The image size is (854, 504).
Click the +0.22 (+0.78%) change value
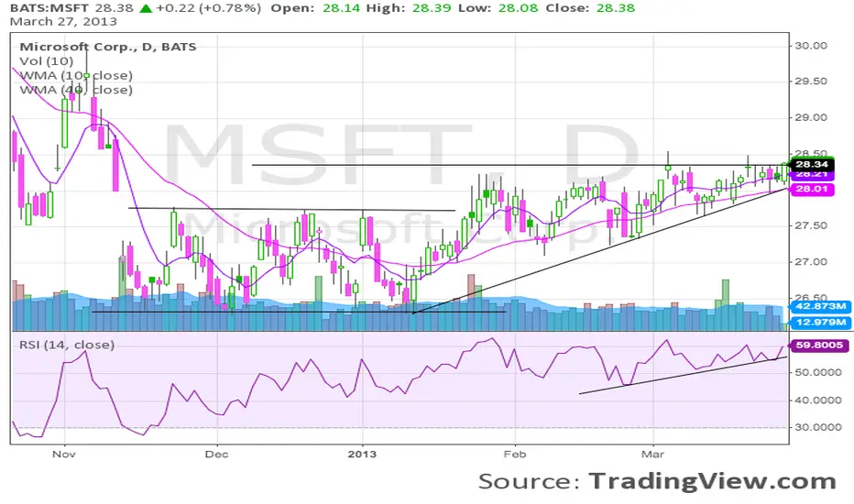coord(209,8)
